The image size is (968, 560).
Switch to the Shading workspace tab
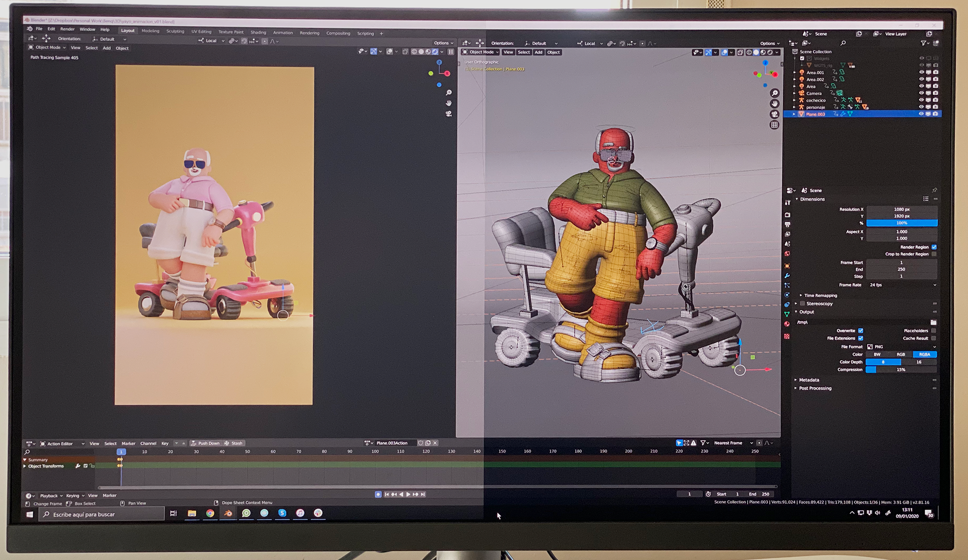click(258, 32)
